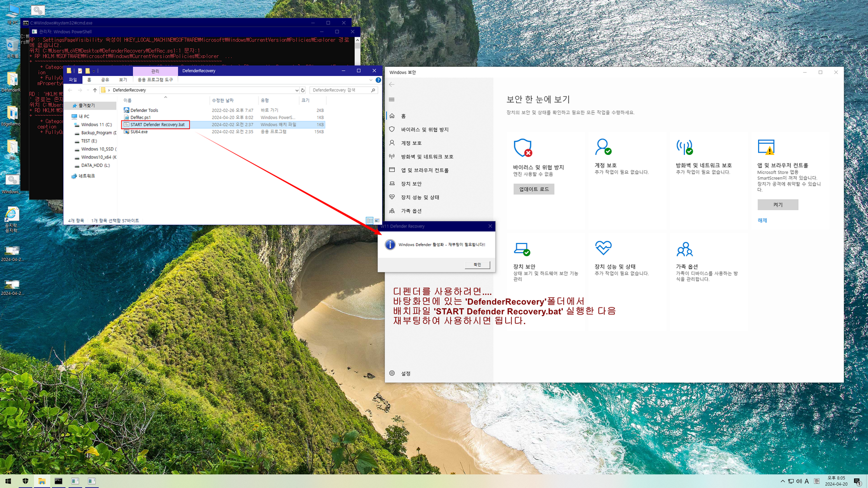Open the account protection tile icon
This screenshot has width=868, height=488.
(x=603, y=147)
